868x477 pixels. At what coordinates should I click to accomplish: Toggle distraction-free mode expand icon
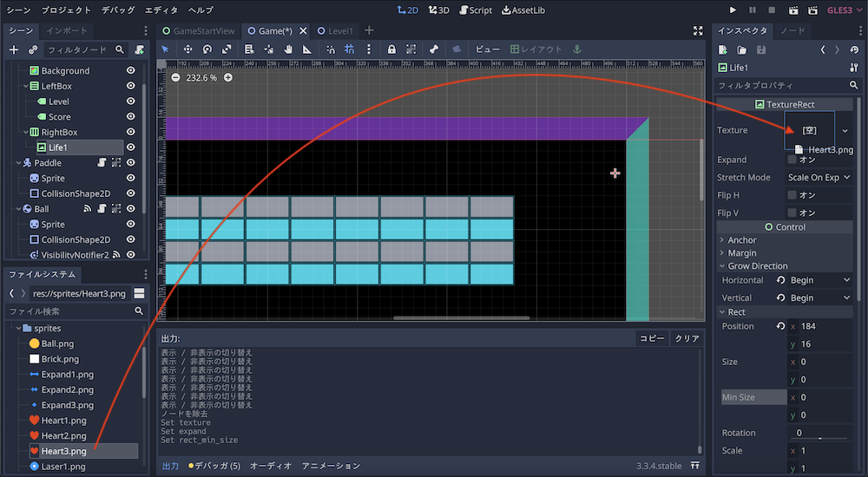tap(698, 31)
